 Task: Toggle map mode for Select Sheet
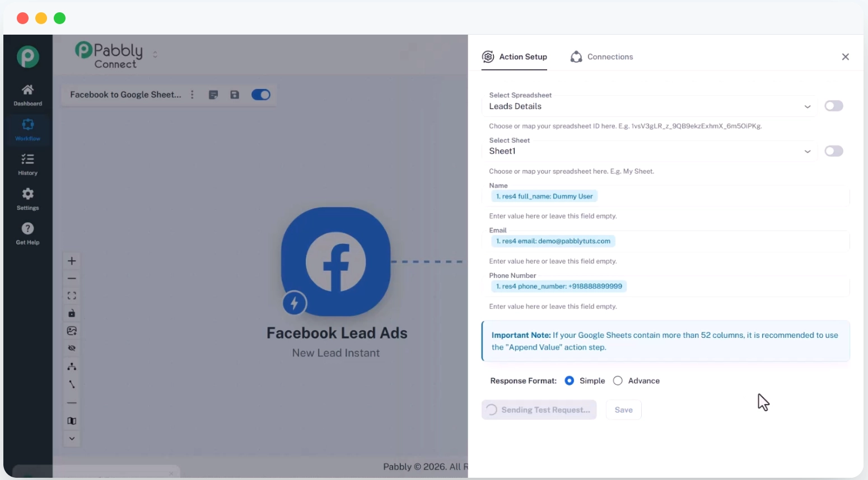pos(834,151)
